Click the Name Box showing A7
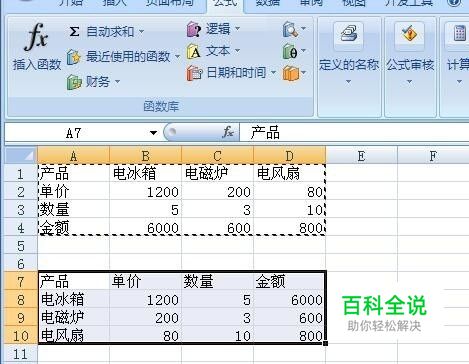This screenshot has height=364, width=469. pyautogui.click(x=73, y=133)
